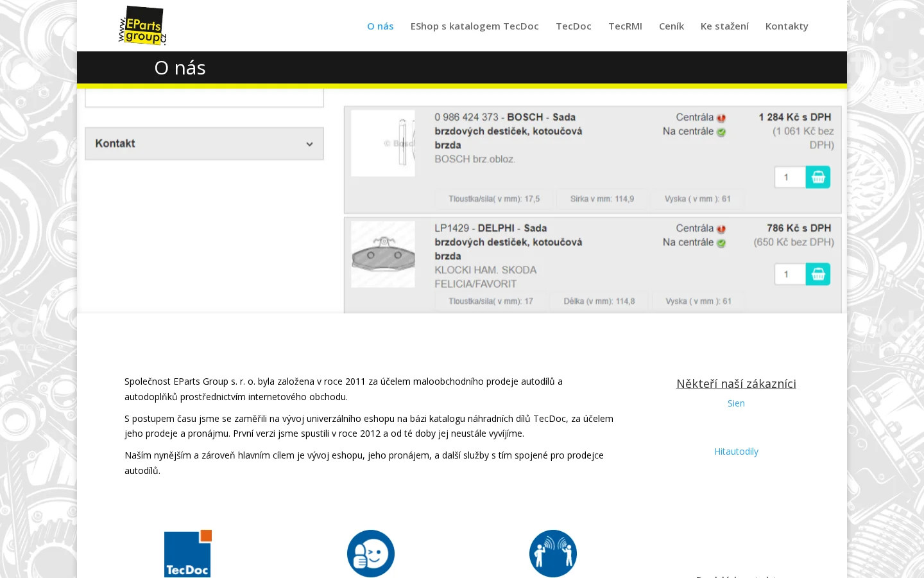This screenshot has width=924, height=578.
Task: Click the BOSCH brake pad thumbnail
Action: [x=383, y=143]
